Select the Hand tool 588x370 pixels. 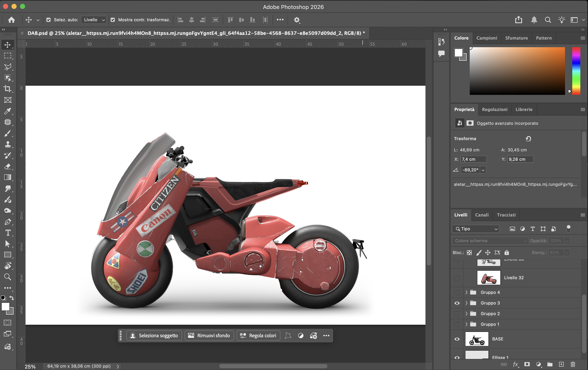click(8, 266)
